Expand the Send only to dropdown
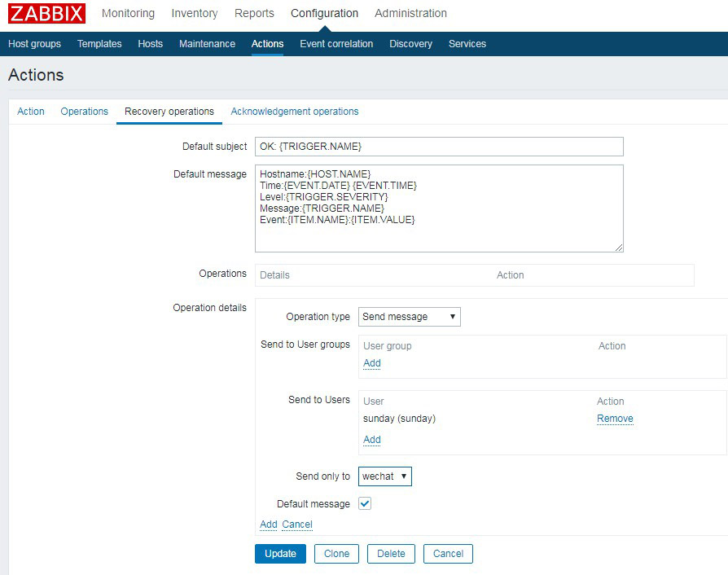 coord(384,476)
